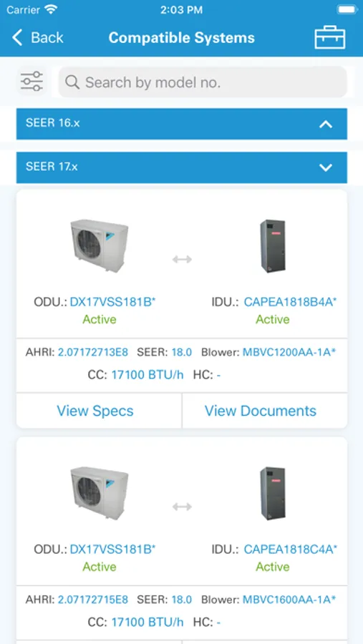The height and width of the screenshot is (644, 363).
Task: Tap second card's outdoor unit image
Action: coord(99,493)
